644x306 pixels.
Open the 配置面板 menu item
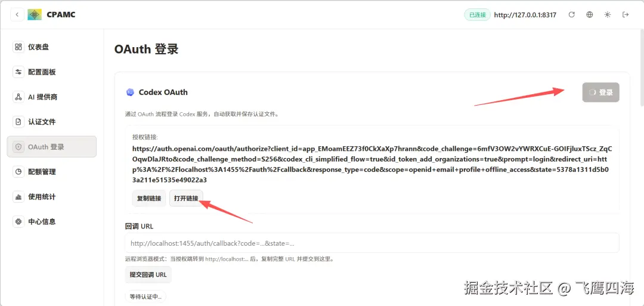[x=52, y=72]
